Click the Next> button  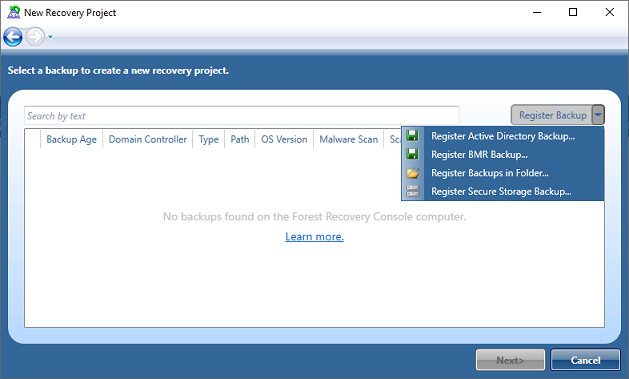tap(510, 360)
